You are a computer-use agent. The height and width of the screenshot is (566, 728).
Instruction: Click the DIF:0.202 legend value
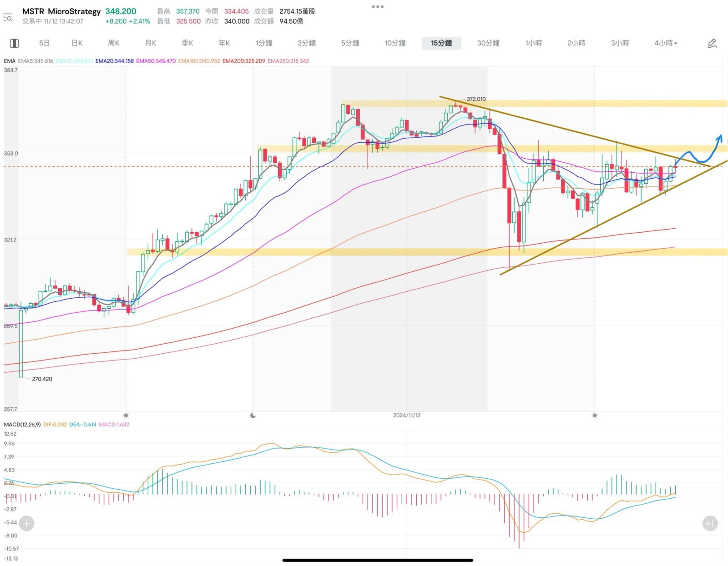pos(55,425)
